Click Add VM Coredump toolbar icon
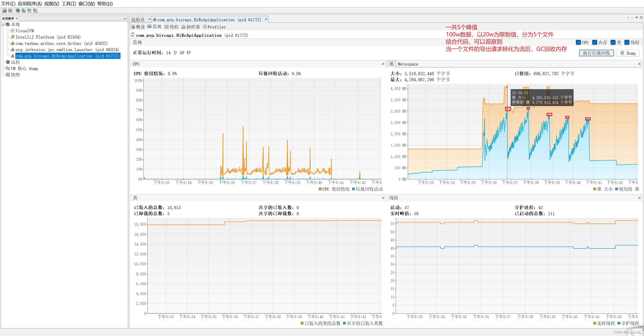Screen dimensions: 644x336 tap(29, 11)
